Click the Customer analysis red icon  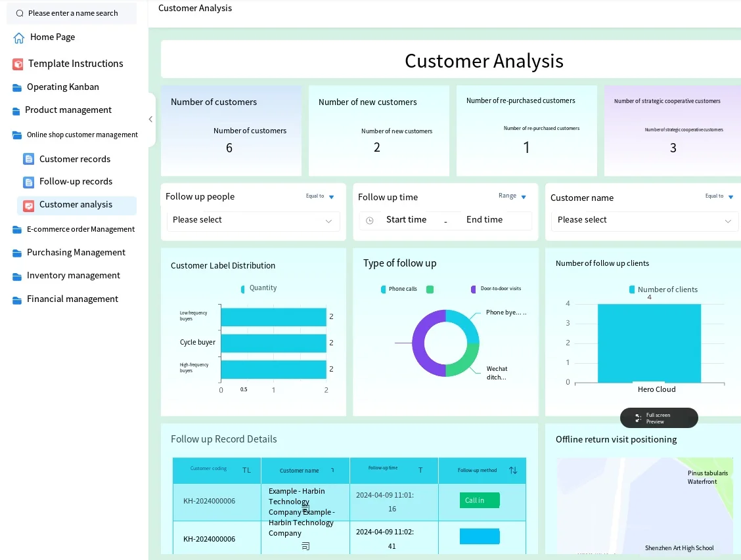point(28,205)
